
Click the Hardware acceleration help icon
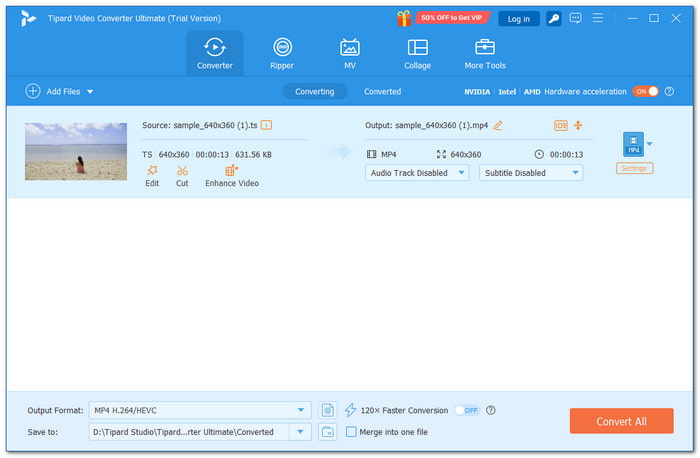(x=669, y=92)
